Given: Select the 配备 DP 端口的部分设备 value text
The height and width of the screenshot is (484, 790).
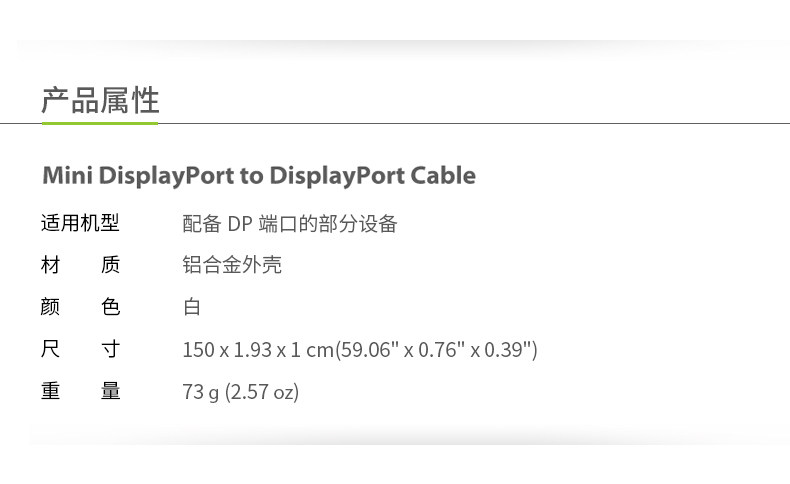Looking at the screenshot, I should (x=290, y=224).
